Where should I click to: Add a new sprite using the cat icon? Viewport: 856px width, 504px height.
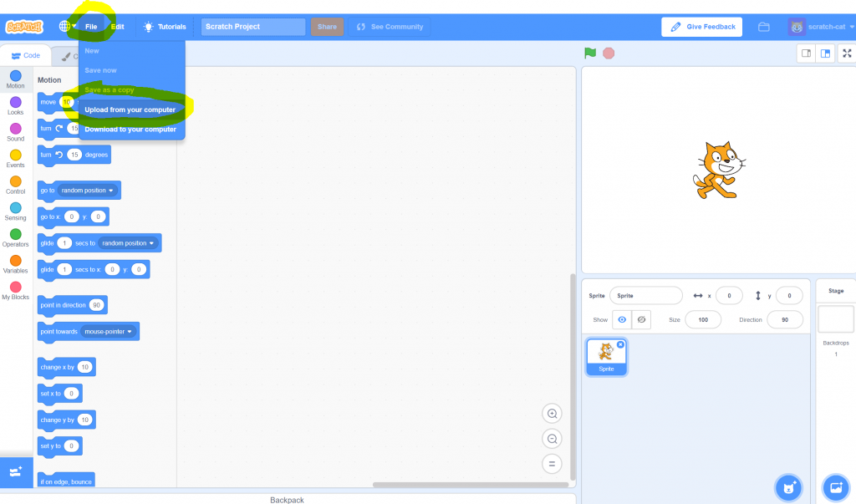(788, 487)
